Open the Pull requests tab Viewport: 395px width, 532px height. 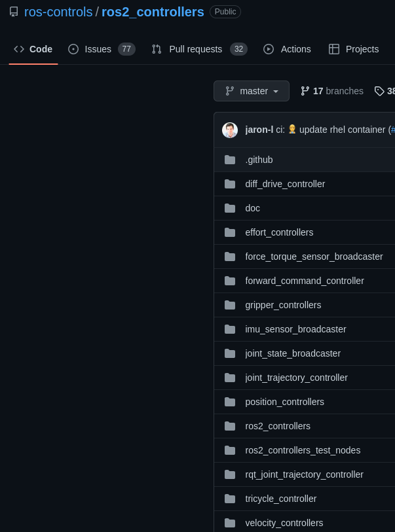click(199, 49)
